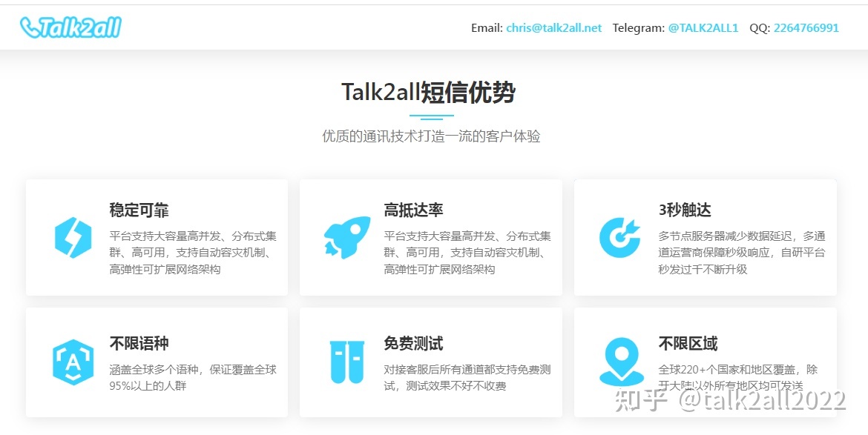Click the 不限区域 card heading
868x435 pixels.
click(x=688, y=344)
